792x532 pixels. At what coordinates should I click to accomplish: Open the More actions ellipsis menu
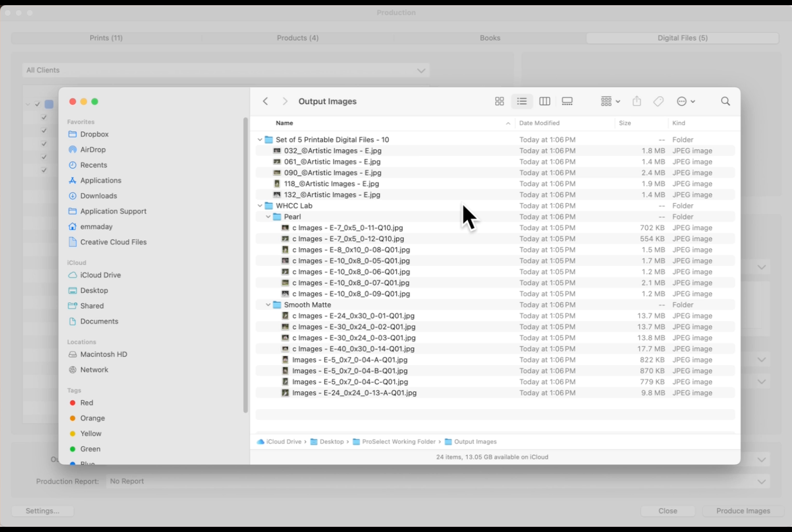click(686, 102)
